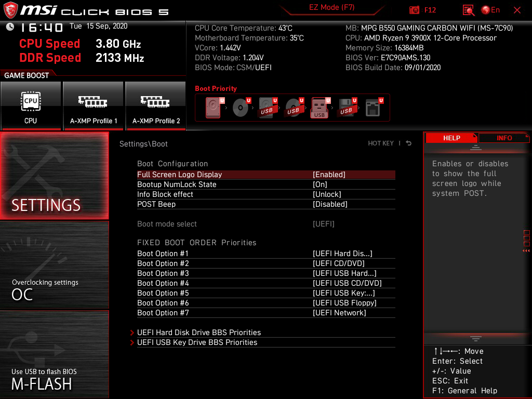
Task: Click the back arrow next to HOT KEY
Action: click(409, 143)
